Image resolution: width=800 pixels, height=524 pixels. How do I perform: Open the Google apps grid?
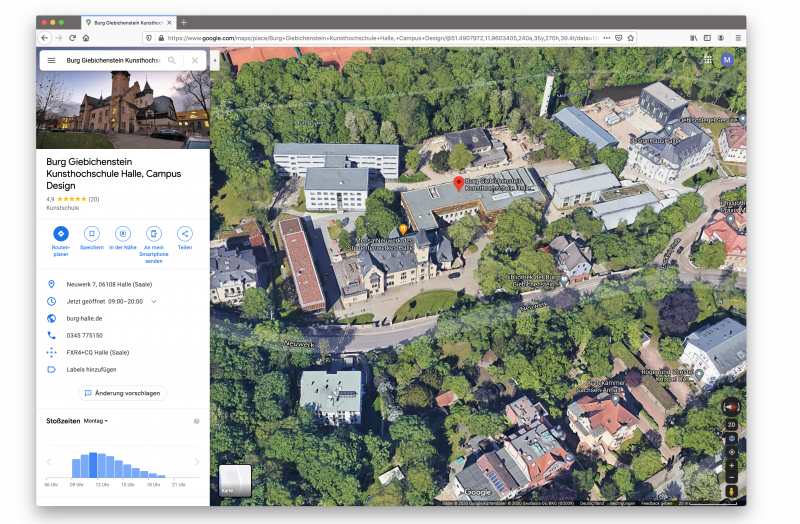click(708, 60)
